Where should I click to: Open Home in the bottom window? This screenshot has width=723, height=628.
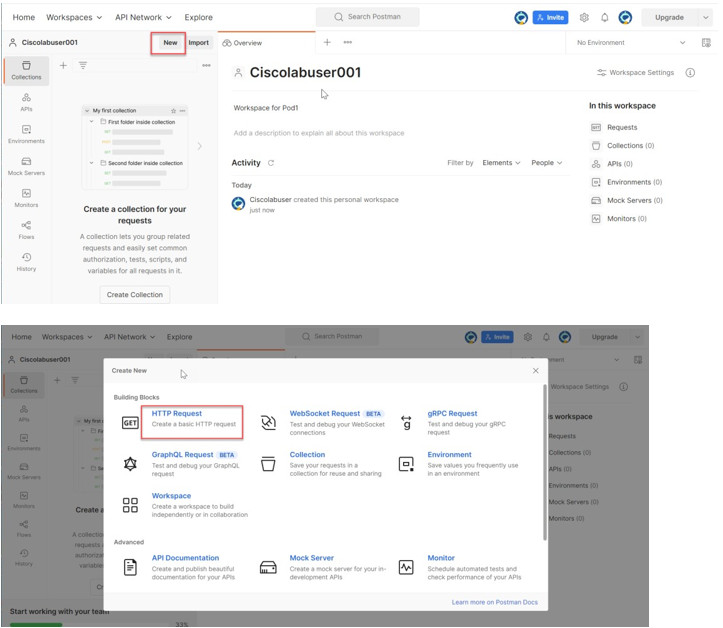point(22,337)
